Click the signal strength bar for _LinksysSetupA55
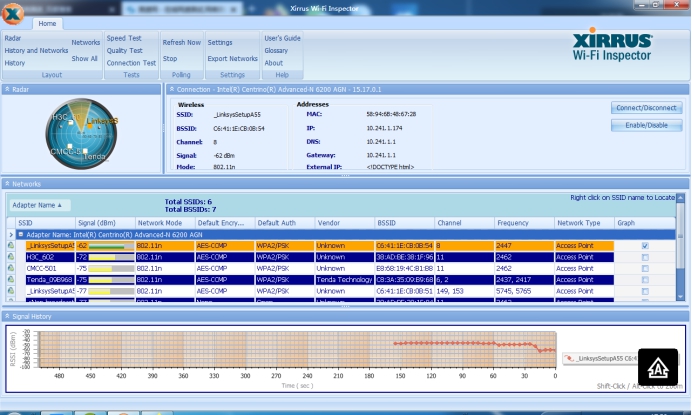The width and height of the screenshot is (692, 415). (111, 245)
